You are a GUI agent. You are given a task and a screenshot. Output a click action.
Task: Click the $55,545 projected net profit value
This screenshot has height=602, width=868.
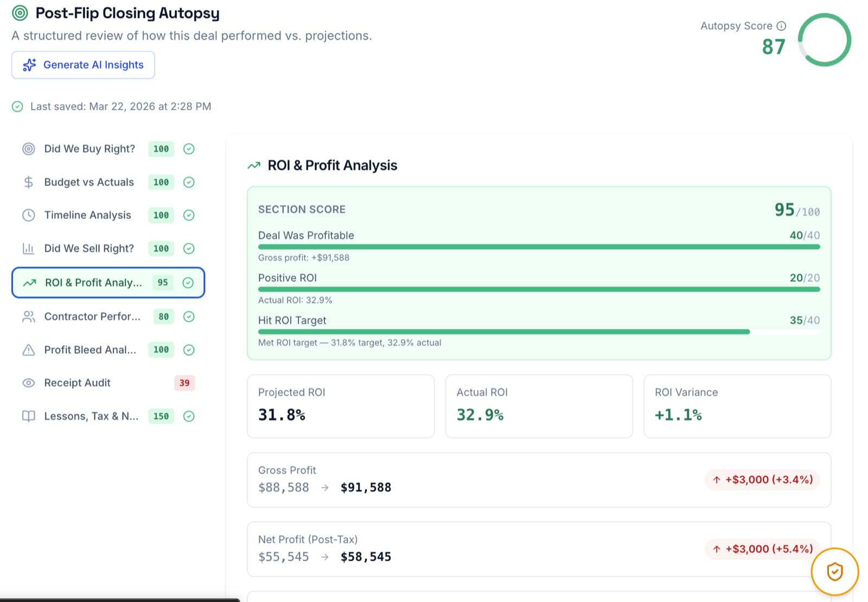point(284,557)
